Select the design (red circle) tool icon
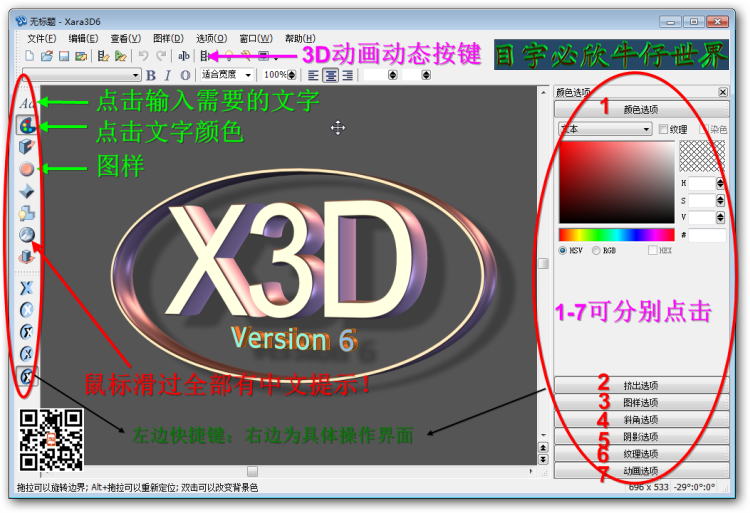 pos(26,169)
